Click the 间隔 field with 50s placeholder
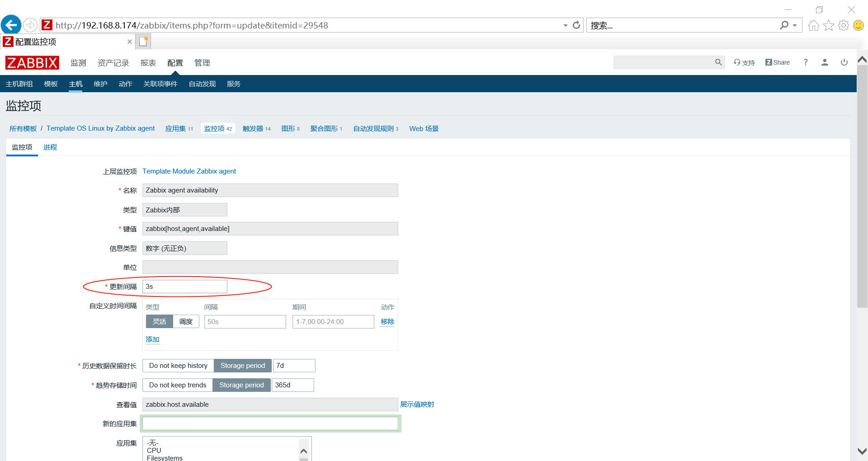Screen dimensions: 868x461 (x=245, y=322)
